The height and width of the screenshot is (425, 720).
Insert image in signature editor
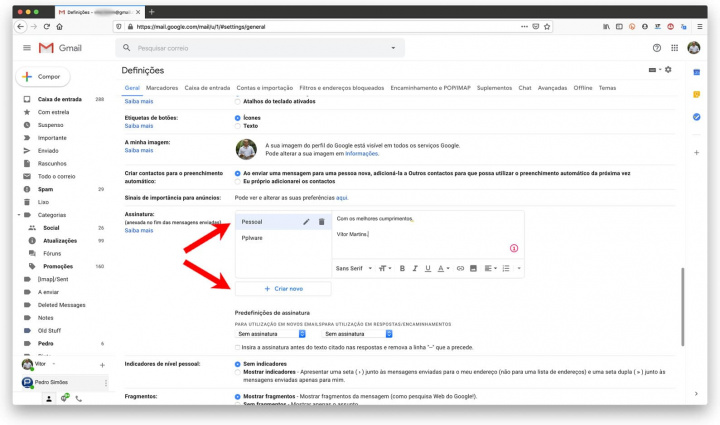pyautogui.click(x=473, y=268)
